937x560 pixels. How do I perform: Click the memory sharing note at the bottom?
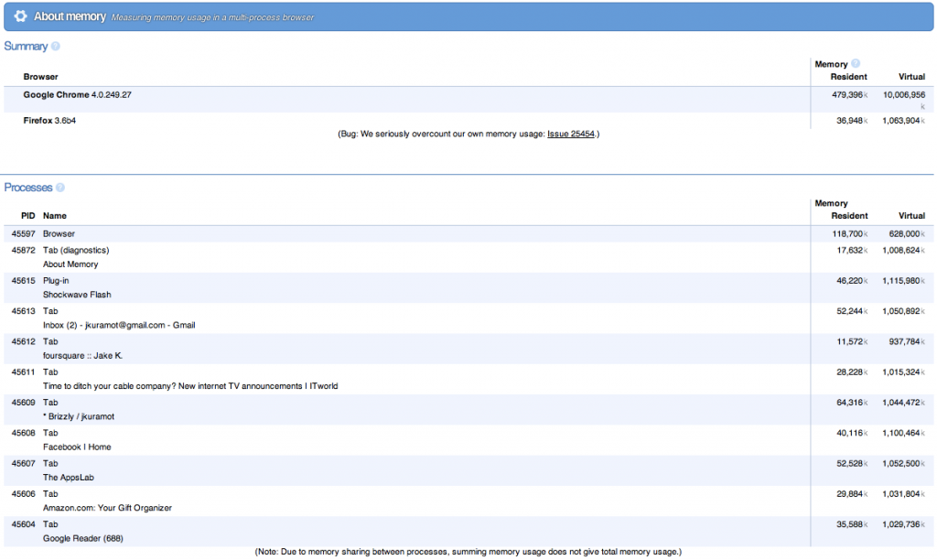coord(468,552)
